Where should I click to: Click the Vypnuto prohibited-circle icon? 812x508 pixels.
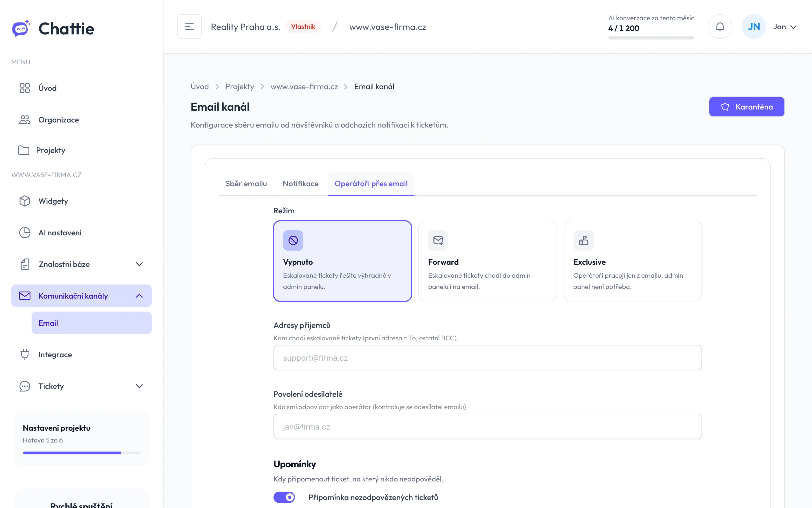point(293,240)
